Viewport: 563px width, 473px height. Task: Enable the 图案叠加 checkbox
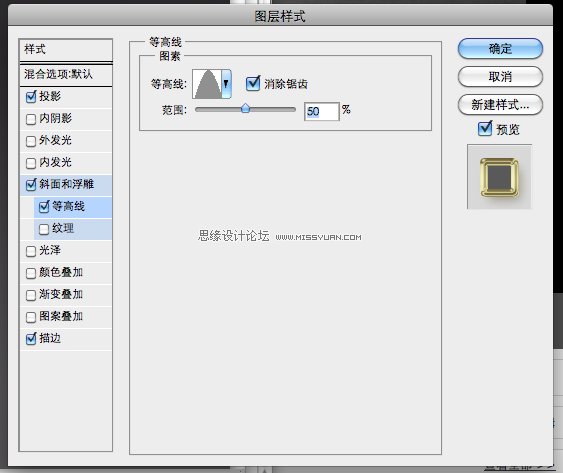31,317
